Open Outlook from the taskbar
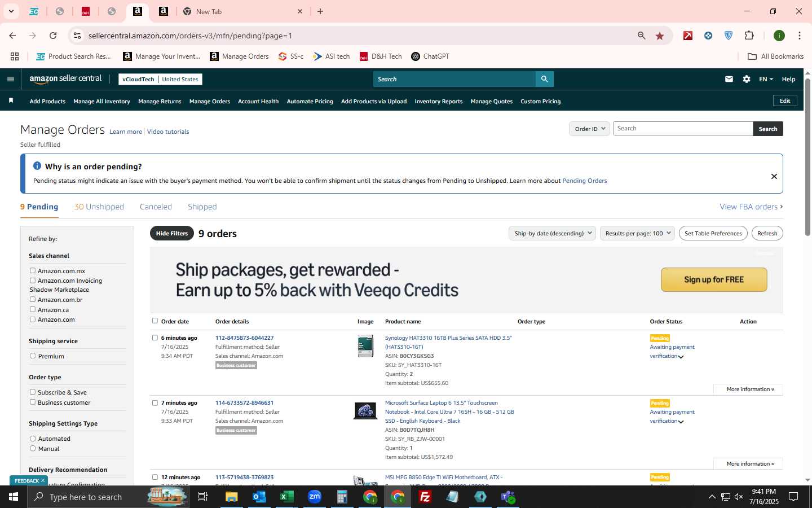812x508 pixels. pyautogui.click(x=259, y=497)
